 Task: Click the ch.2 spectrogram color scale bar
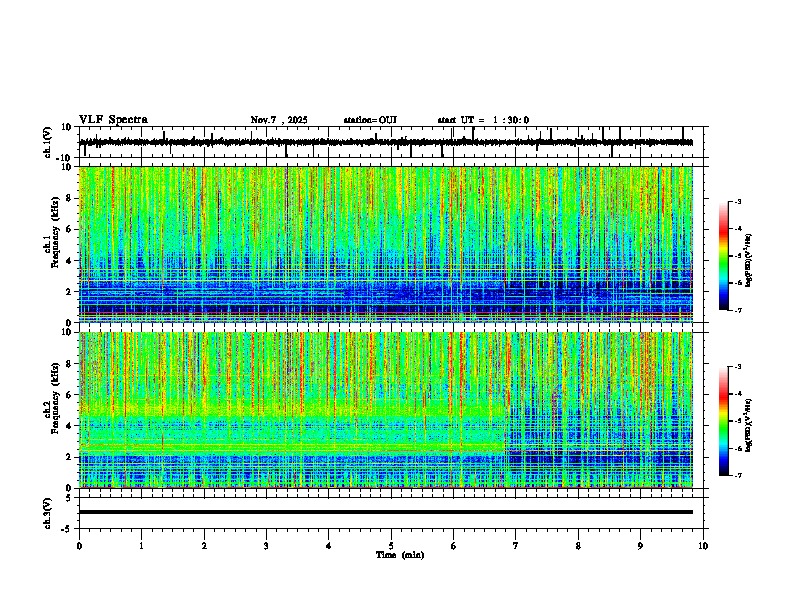(x=724, y=421)
